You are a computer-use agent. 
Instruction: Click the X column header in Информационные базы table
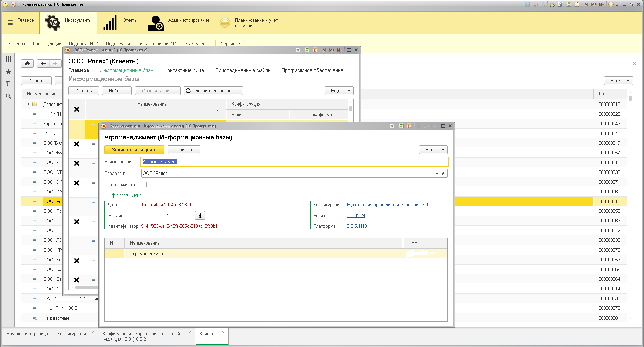pos(77,109)
